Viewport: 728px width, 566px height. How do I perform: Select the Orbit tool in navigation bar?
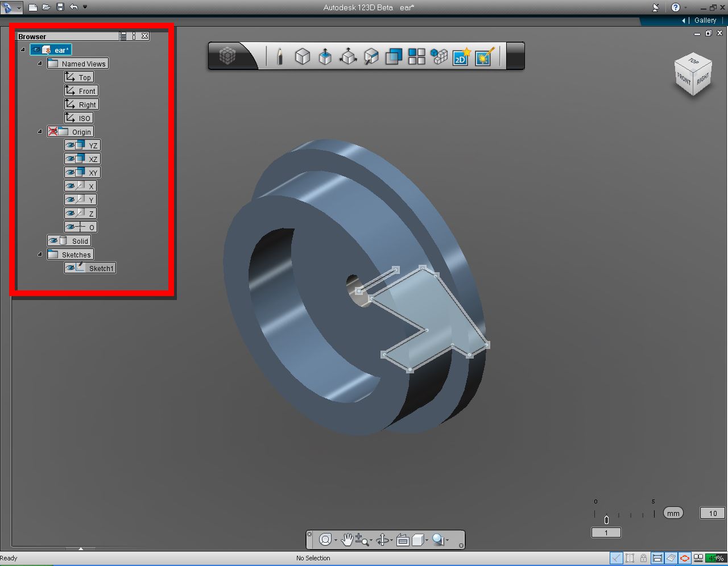coord(325,539)
